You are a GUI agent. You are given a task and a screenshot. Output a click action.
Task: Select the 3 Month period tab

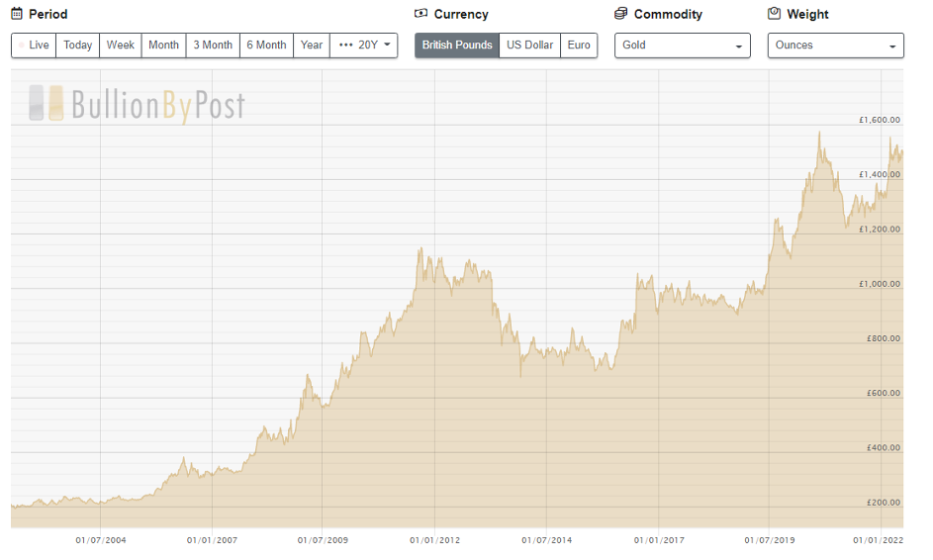pyautogui.click(x=213, y=46)
